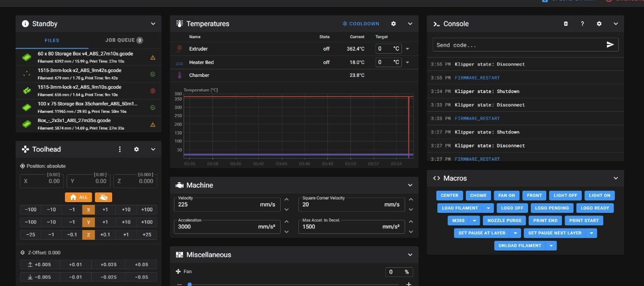Click the Y position input field
This screenshot has width=644, height=286.
click(87, 181)
